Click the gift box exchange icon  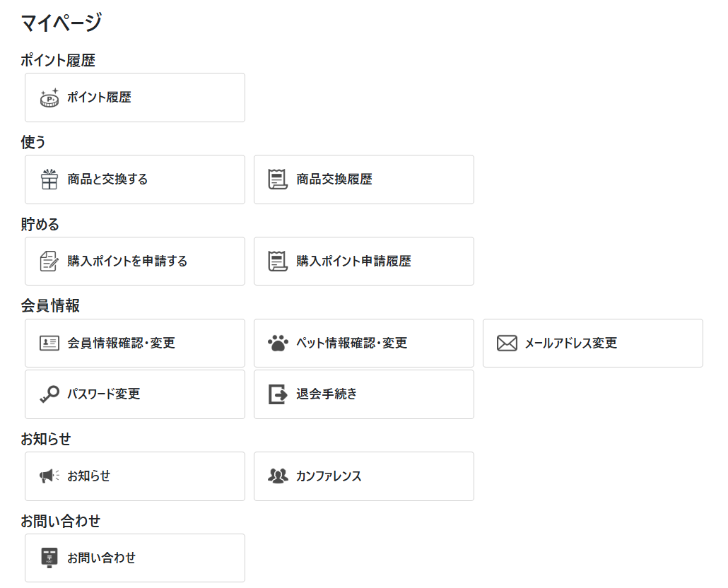[49, 180]
